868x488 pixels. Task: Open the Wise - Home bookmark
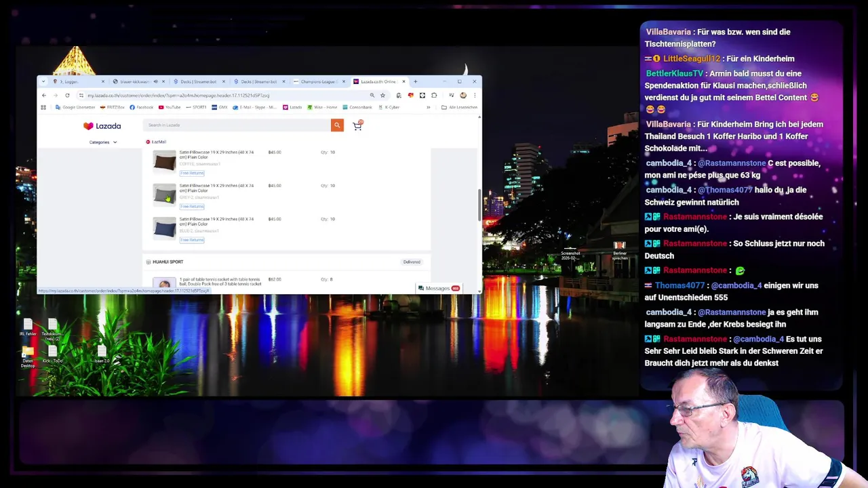(323, 107)
